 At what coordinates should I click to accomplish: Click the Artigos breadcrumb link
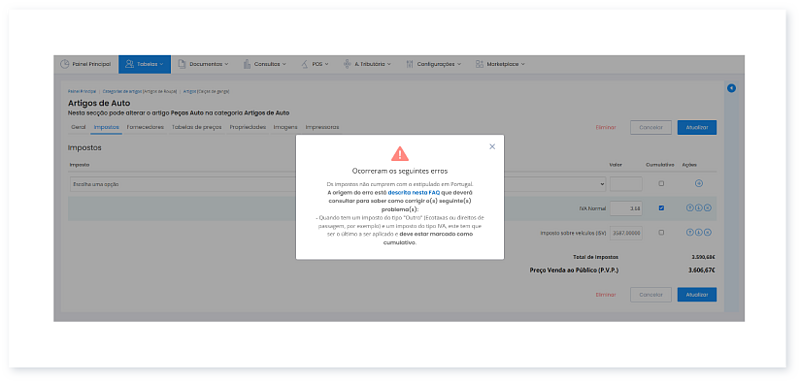[x=190, y=91]
